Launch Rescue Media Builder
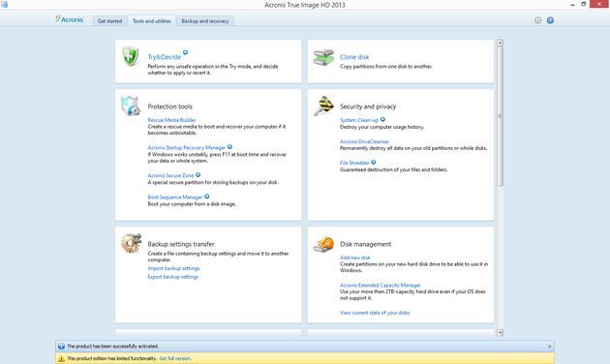Image resolution: width=610 pixels, height=364 pixels. coord(171,120)
